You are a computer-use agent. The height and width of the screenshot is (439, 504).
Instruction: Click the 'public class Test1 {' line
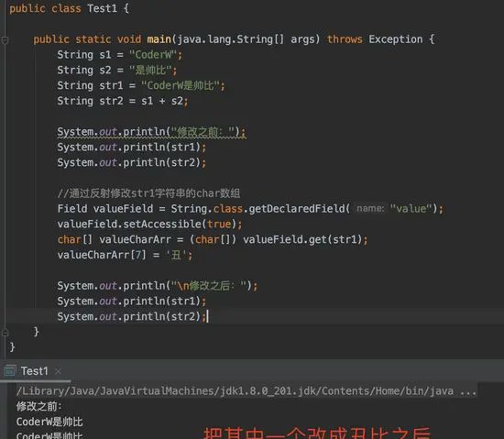point(70,8)
